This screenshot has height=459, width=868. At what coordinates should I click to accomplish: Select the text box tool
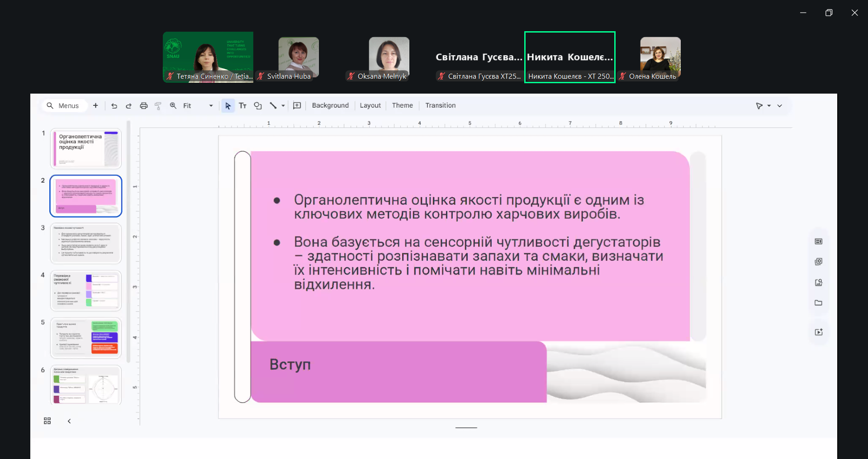click(242, 106)
